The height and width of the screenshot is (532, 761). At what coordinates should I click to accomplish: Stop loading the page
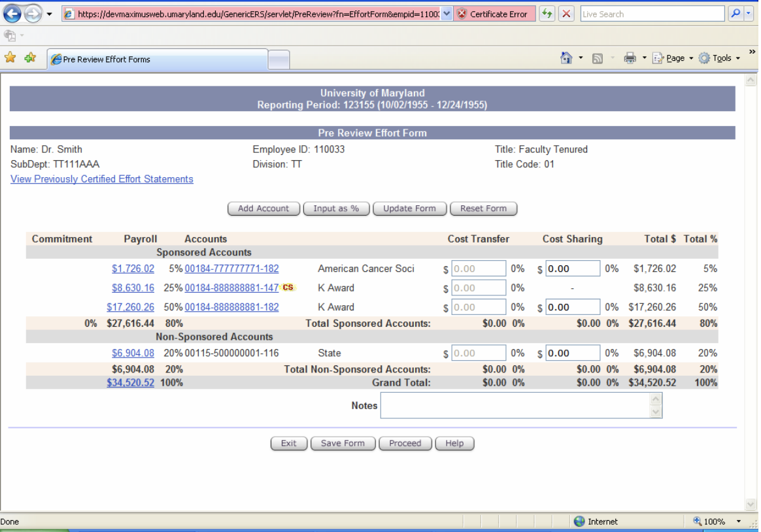coord(566,13)
